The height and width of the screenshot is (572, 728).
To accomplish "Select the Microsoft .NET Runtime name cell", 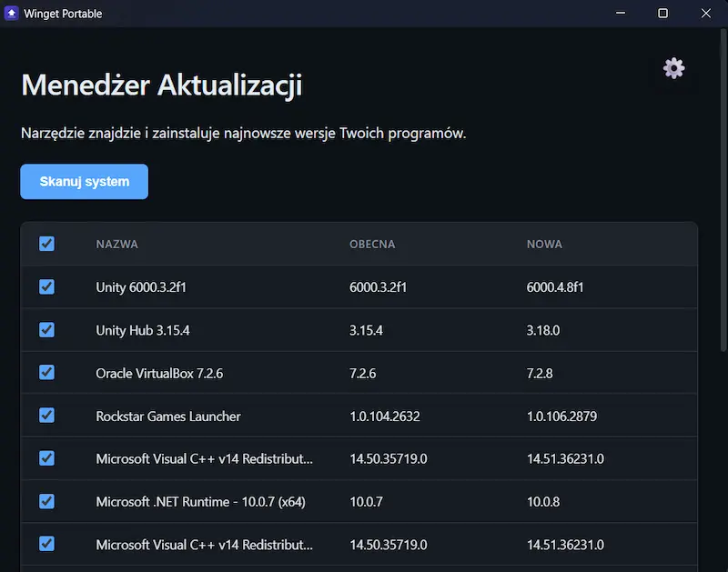I will click(200, 502).
